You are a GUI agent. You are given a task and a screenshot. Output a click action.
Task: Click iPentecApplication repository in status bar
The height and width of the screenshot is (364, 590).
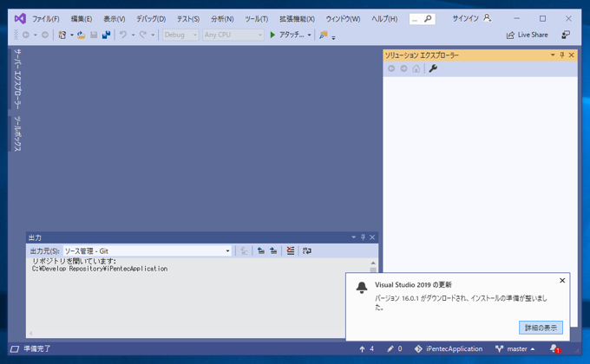[449, 349]
